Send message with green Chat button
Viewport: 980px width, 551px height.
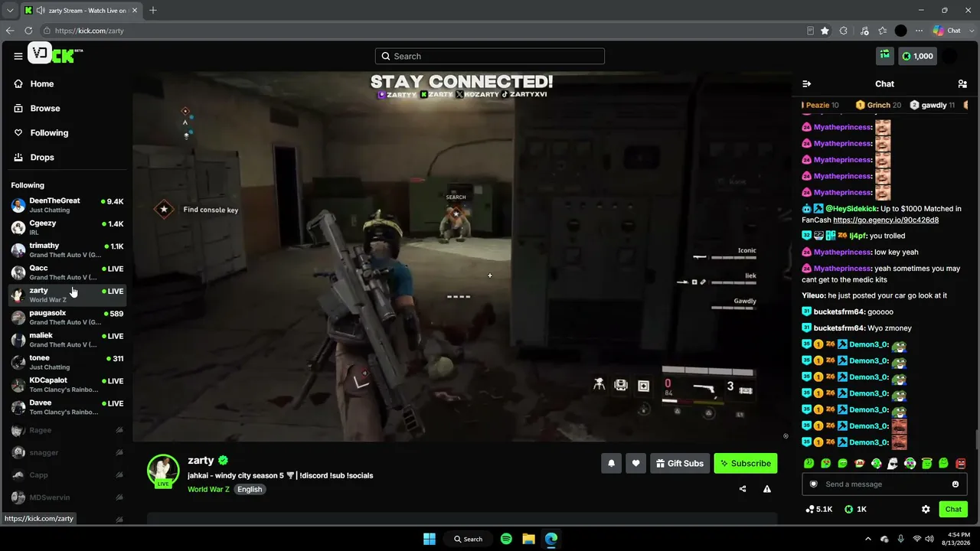953,509
